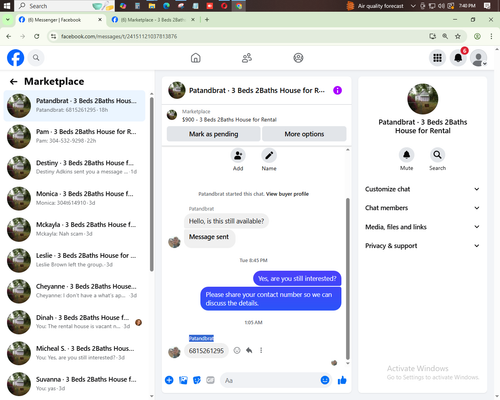This screenshot has width=500, height=400.
Task: Click the Mute bell icon in details panel
Action: point(406,155)
